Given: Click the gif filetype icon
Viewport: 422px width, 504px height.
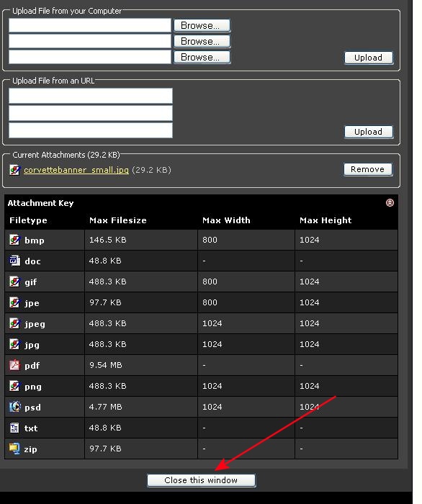Looking at the screenshot, I should tap(14, 282).
